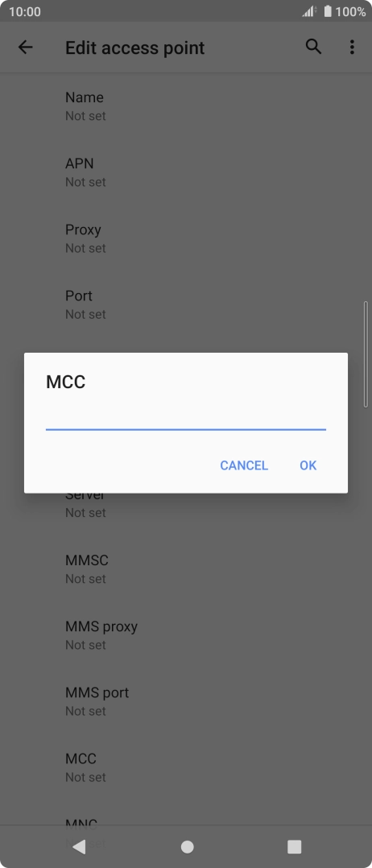This screenshot has height=868, width=372.
Task: Tap the battery status icon
Action: click(x=328, y=11)
